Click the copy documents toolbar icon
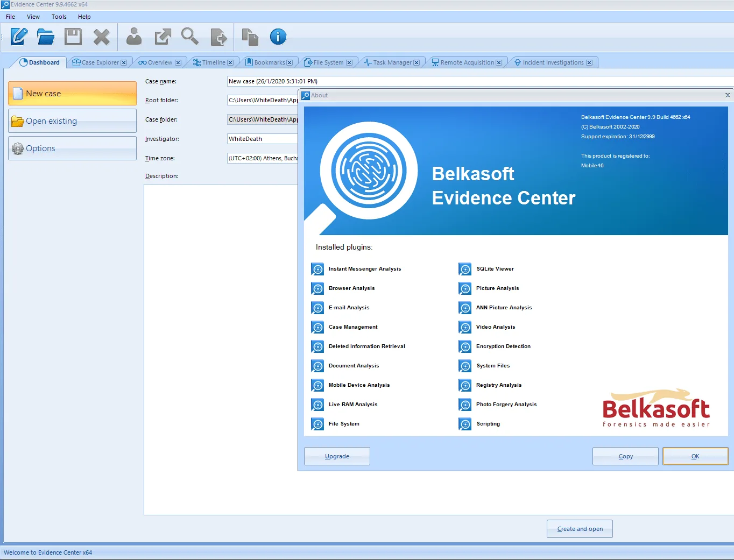 pyautogui.click(x=250, y=37)
